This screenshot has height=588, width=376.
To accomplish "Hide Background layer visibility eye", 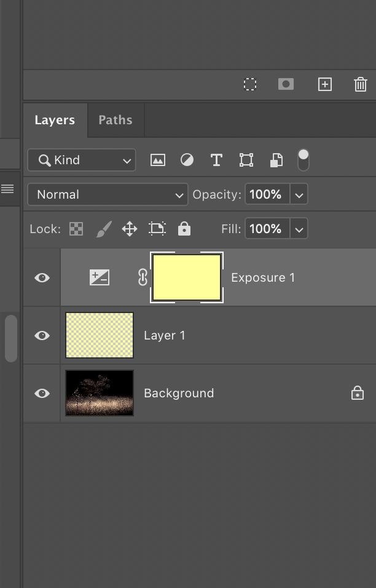I will tap(42, 393).
